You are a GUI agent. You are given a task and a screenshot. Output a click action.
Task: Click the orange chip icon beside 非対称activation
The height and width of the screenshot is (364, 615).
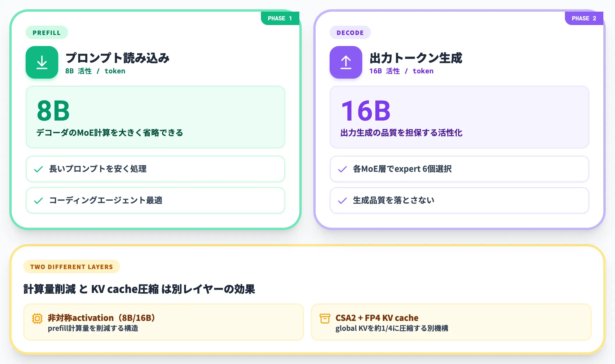[37, 318]
